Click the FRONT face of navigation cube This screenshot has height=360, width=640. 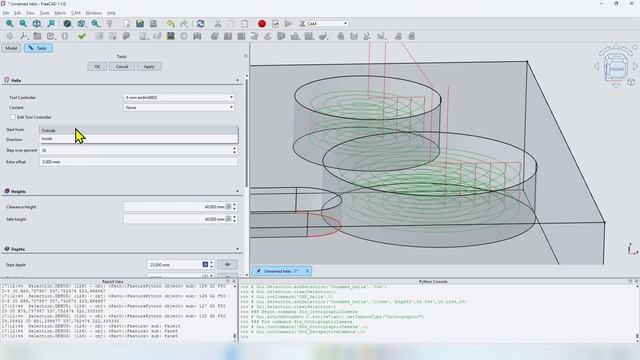tap(616, 69)
